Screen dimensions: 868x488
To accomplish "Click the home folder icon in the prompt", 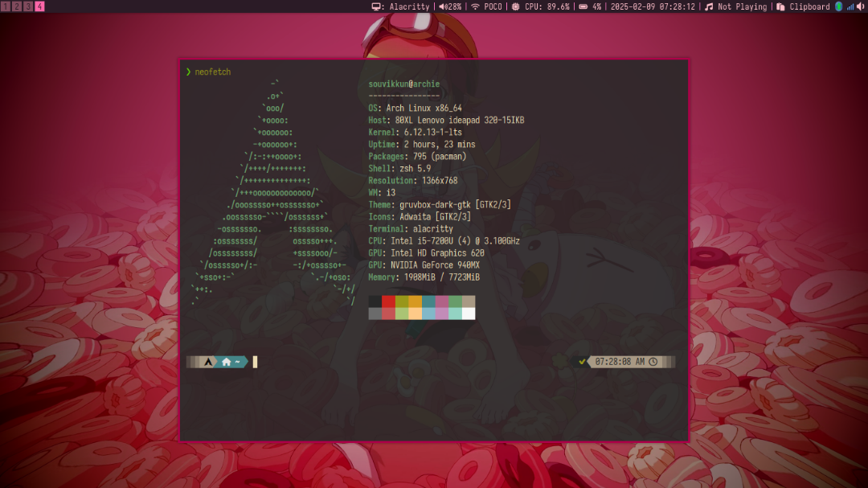I will tap(226, 362).
